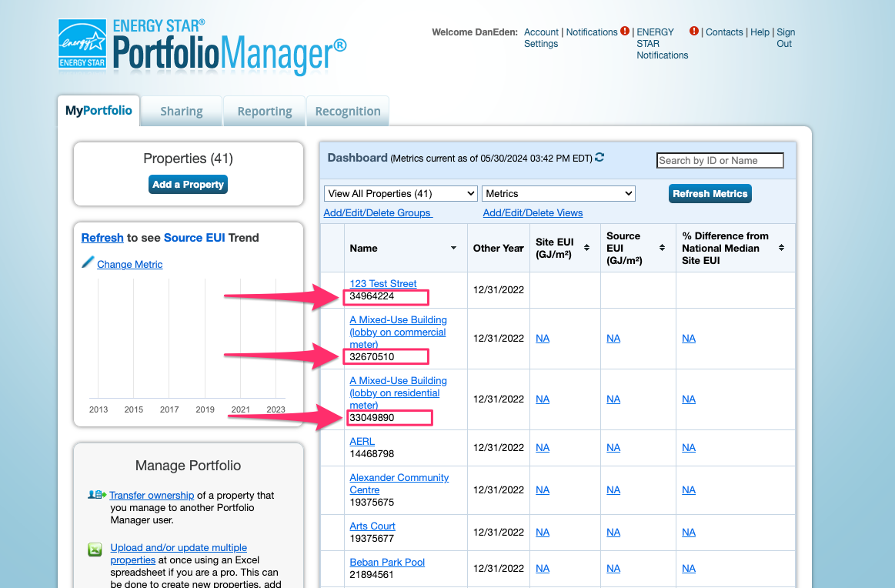The image size is (895, 588).
Task: Click the Transfer ownership link
Action: [x=152, y=495]
